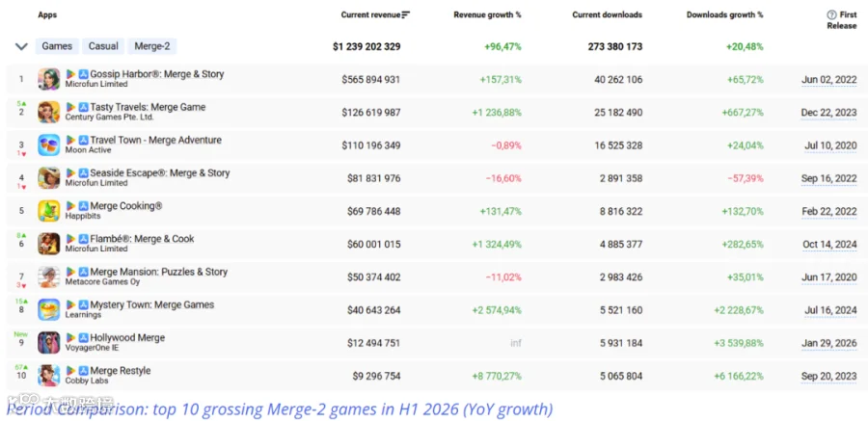
Task: Click the Jun 02, 2022 release date
Action: (x=828, y=80)
